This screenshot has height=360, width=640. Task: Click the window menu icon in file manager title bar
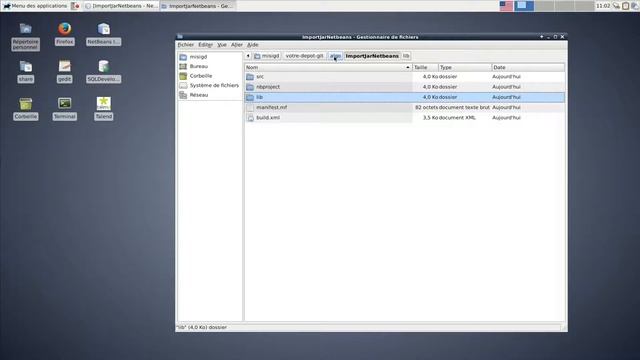coord(180,37)
